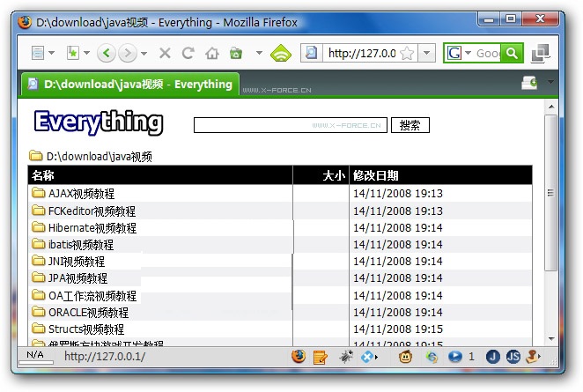Screen dimensions: 583x392
Task: Open the sidebar panel dropdown arrow
Action: click(52, 53)
